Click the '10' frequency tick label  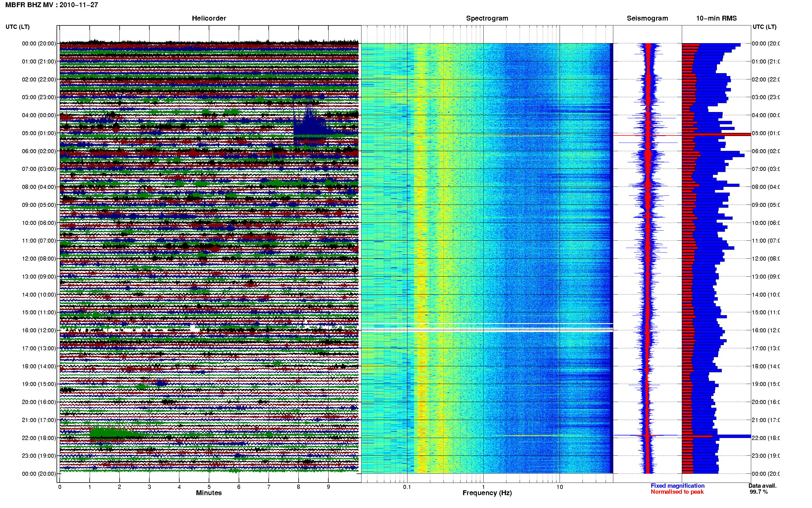(560, 487)
